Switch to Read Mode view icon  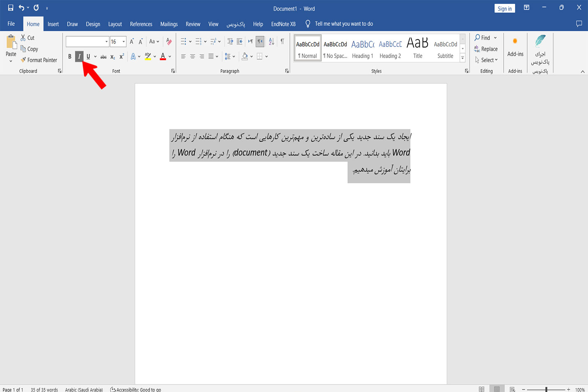[x=482, y=389]
